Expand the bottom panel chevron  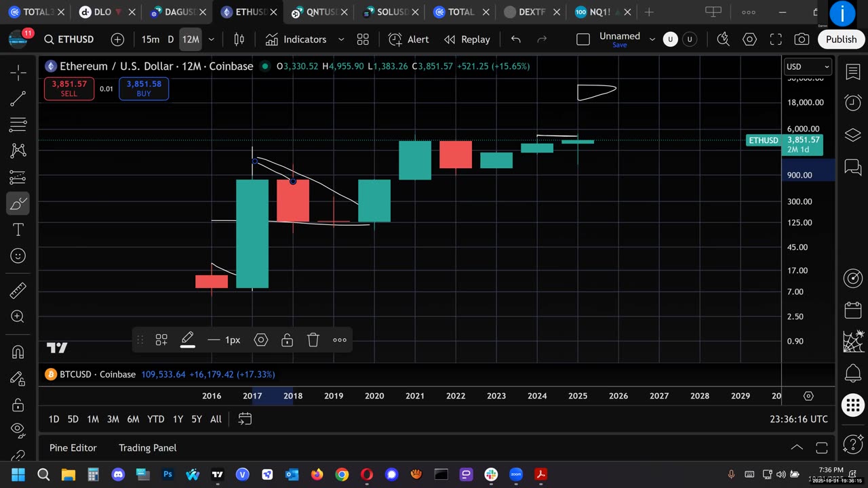coord(797,448)
